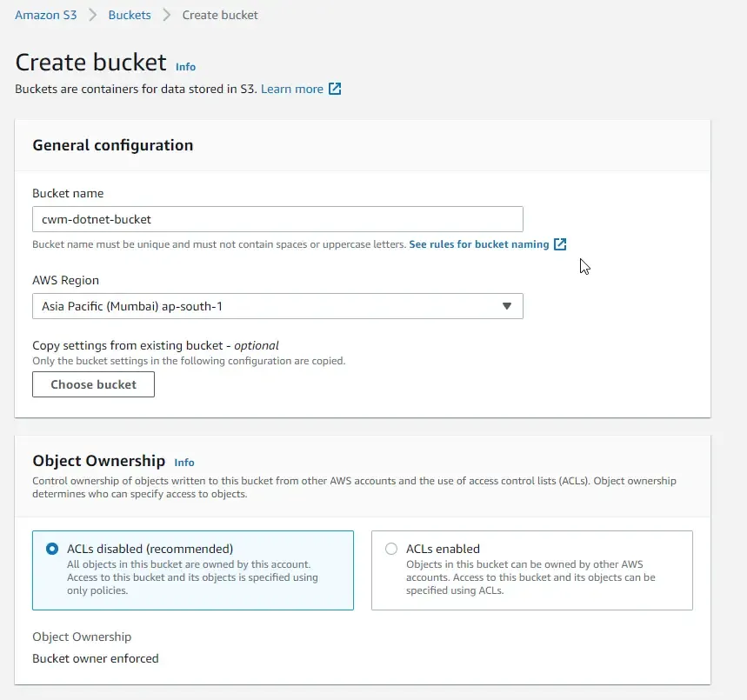
Task: Navigate to "Buckets" via the breadcrumb
Action: coord(129,15)
